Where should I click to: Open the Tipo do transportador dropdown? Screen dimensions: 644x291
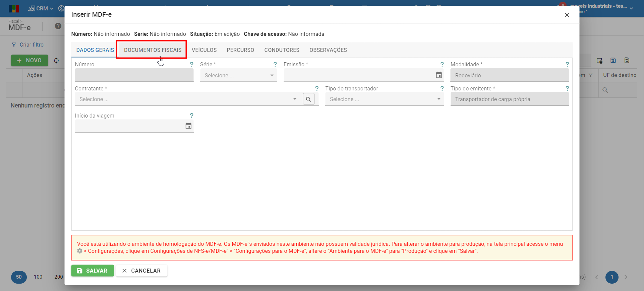(x=385, y=99)
